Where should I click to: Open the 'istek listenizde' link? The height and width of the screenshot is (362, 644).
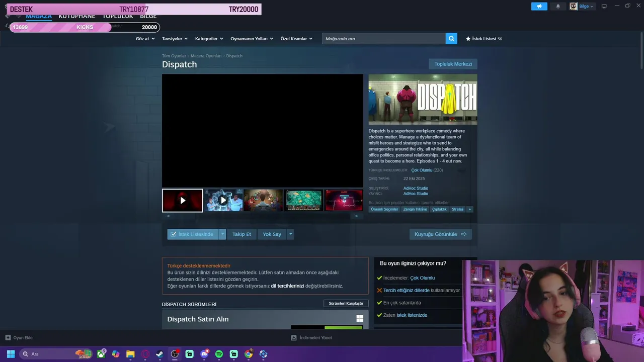click(412, 315)
